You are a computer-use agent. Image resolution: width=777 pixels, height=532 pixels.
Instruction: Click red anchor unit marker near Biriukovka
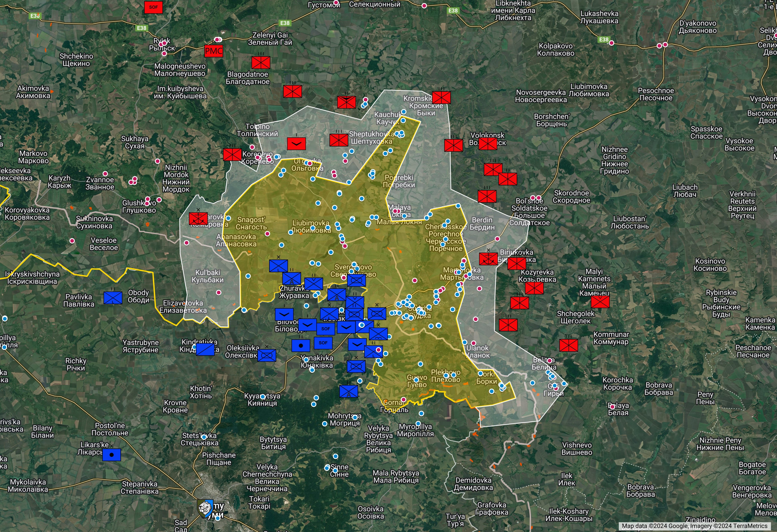click(x=488, y=259)
